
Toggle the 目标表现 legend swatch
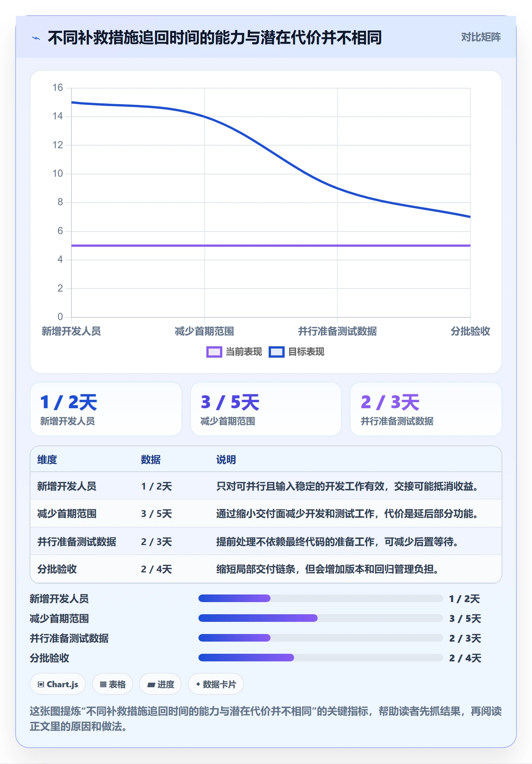tap(276, 352)
